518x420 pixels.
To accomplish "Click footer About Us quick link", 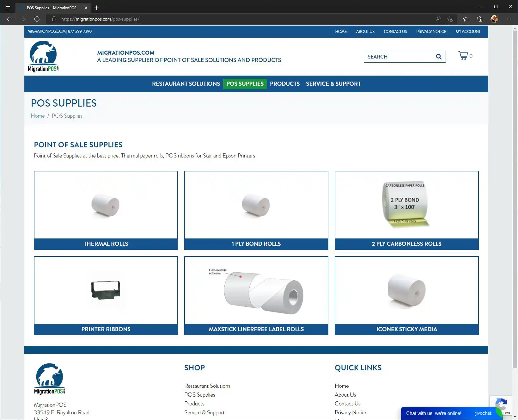I will click(x=345, y=395).
